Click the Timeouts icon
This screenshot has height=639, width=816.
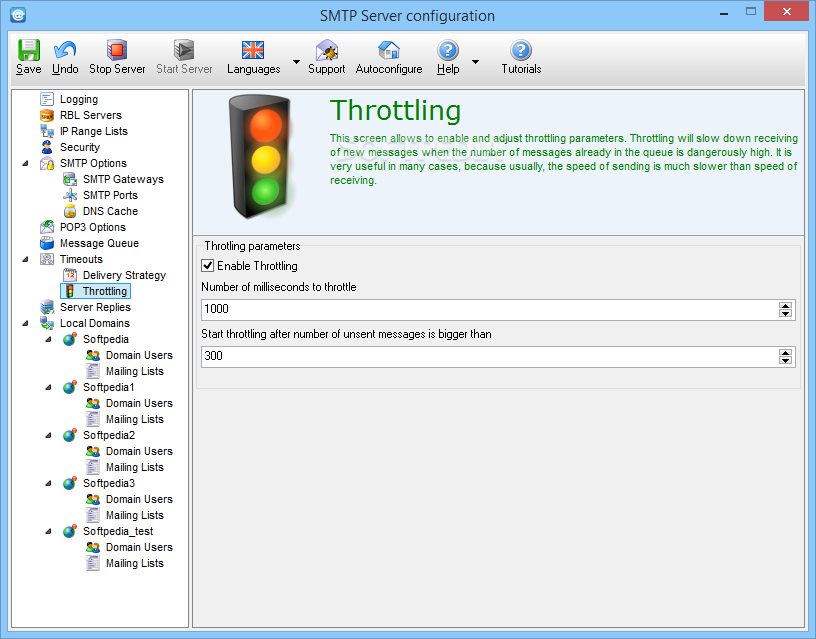click(47, 259)
